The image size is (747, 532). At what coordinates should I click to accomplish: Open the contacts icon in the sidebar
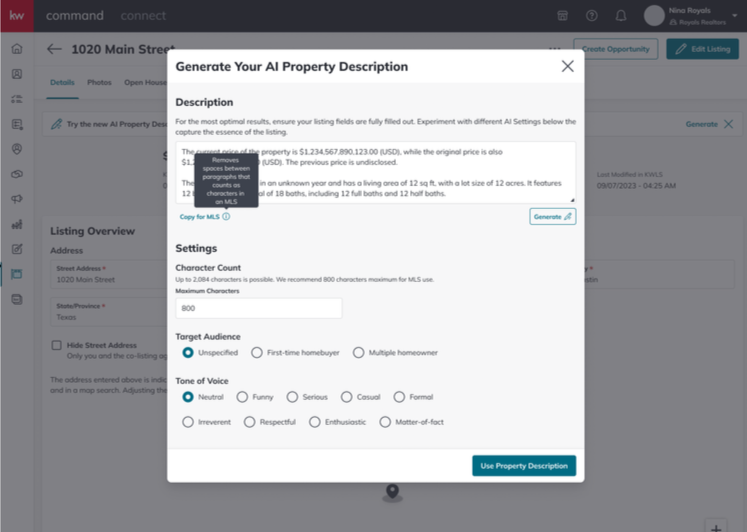tap(17, 74)
